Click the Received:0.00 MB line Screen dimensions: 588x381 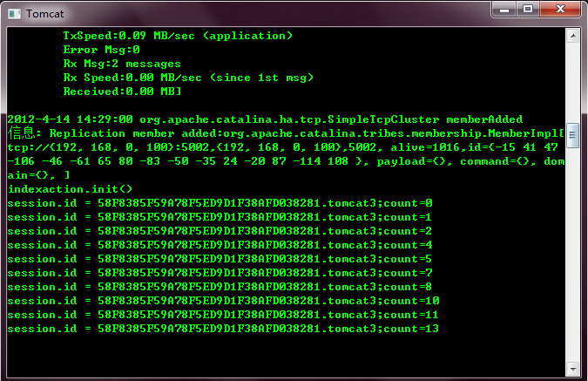(122, 92)
